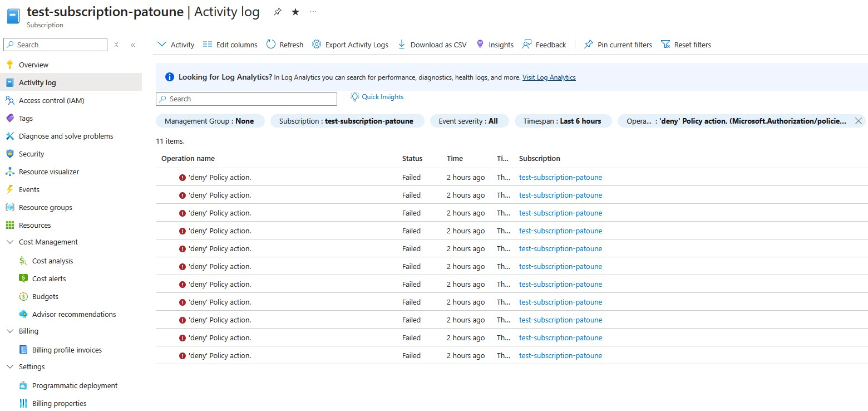Click the info icon in the Log Analytics banner

tap(170, 77)
